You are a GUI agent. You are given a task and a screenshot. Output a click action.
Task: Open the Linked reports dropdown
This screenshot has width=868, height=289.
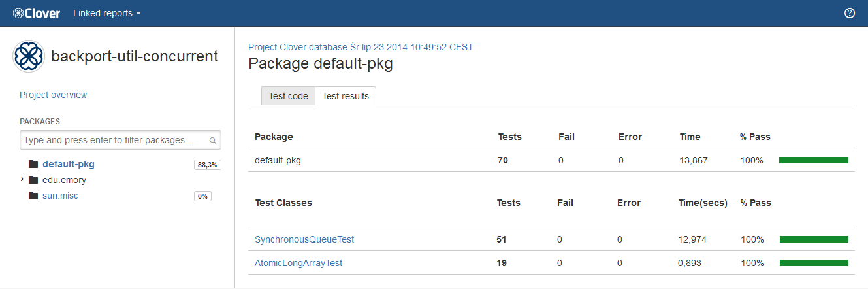107,13
